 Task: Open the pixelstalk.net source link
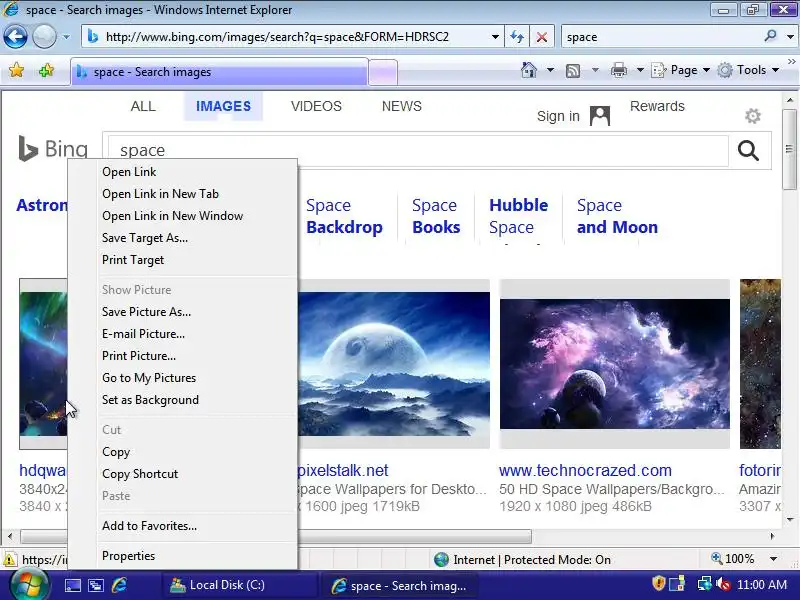(x=343, y=470)
